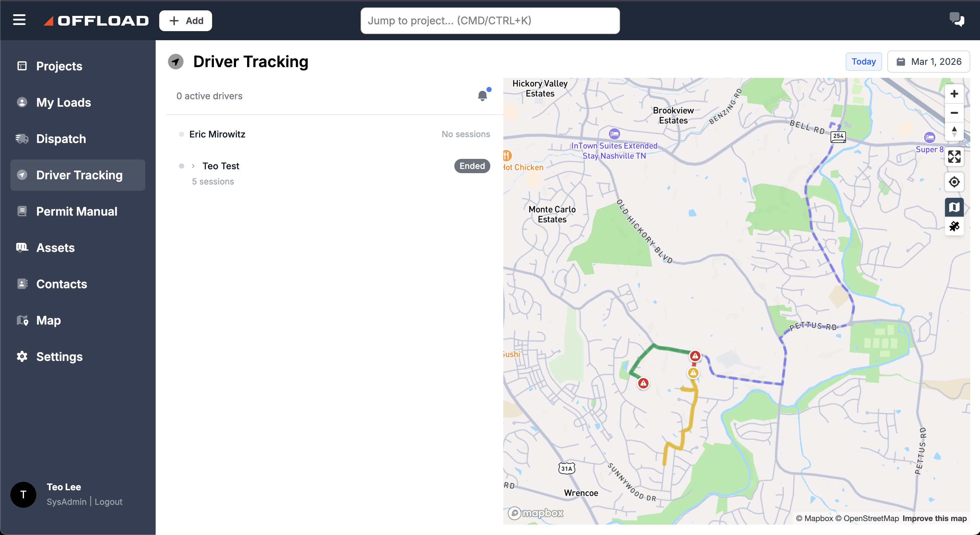Focus the Jump to project search field
Image resolution: width=980 pixels, height=535 pixels.
click(490, 20)
